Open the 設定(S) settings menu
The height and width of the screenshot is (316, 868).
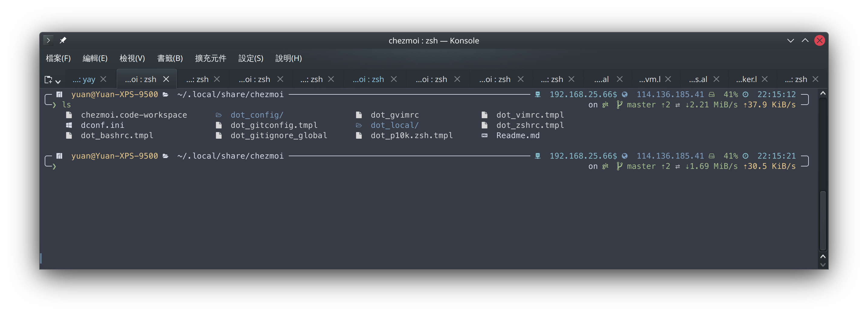point(251,58)
